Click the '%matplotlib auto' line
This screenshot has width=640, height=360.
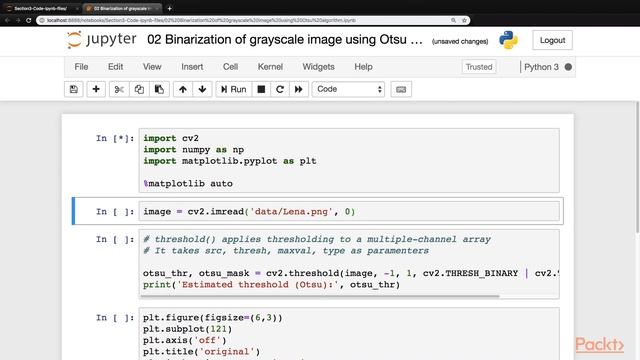click(x=188, y=184)
